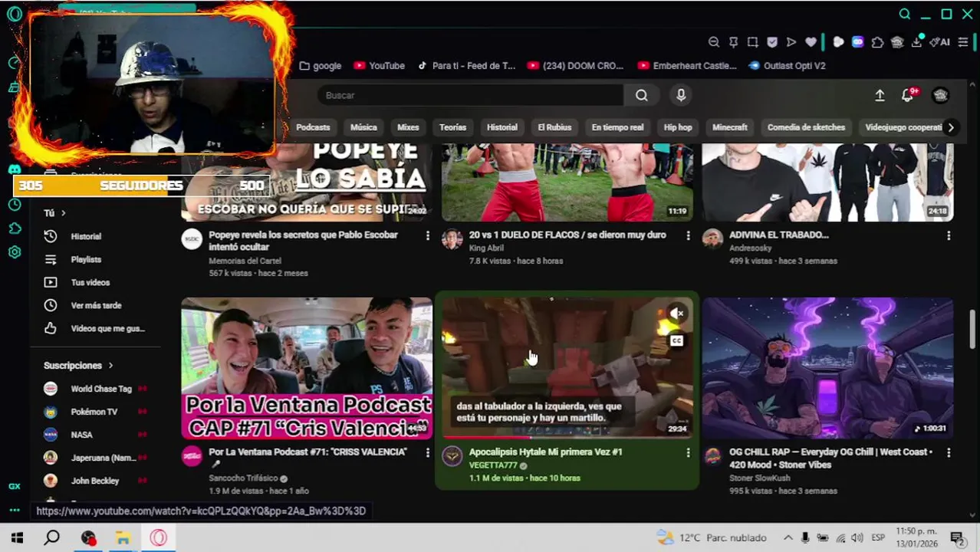Open the YouTube account avatar menu
The height and width of the screenshot is (552, 980).
[940, 95]
